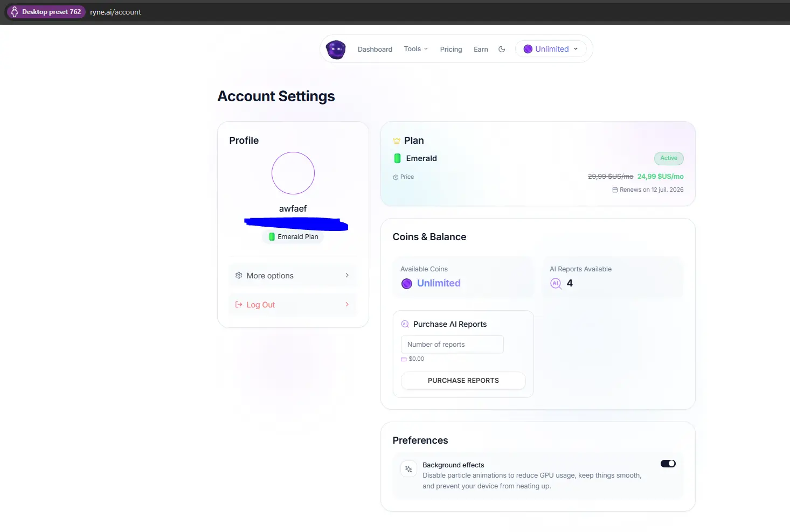Click the Price tag icon

(x=396, y=177)
